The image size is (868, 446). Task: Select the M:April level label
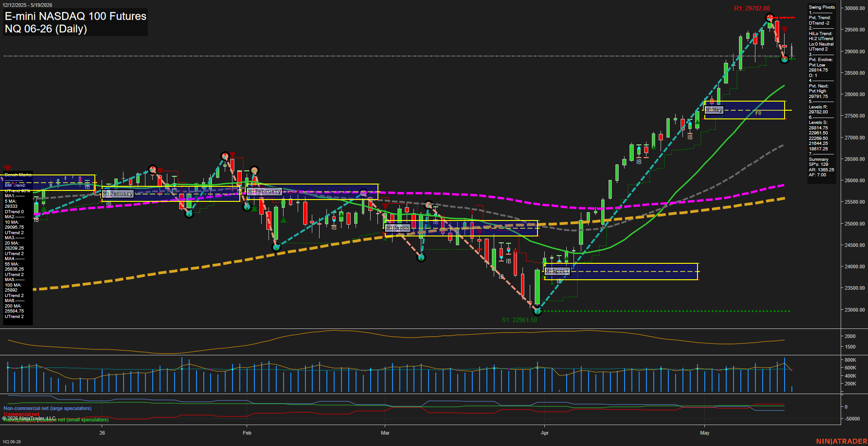point(557,271)
